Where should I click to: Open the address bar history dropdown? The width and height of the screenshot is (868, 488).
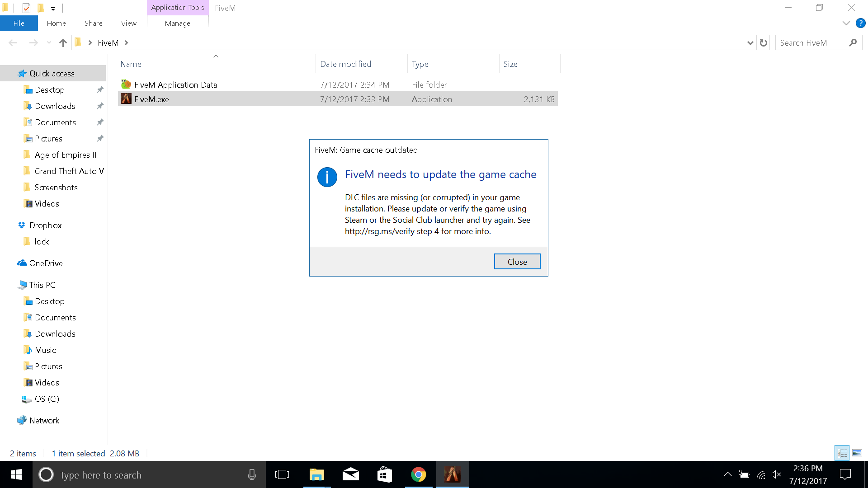[x=750, y=42]
